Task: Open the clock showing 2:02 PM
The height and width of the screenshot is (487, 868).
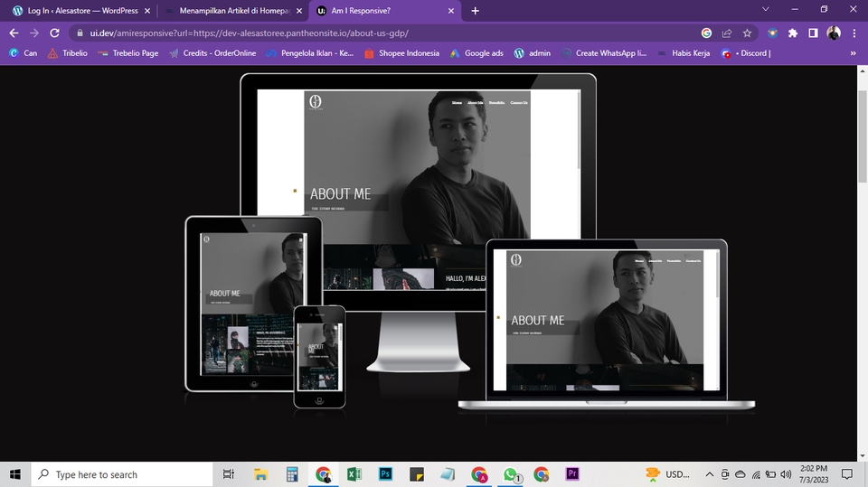Action: (x=814, y=474)
